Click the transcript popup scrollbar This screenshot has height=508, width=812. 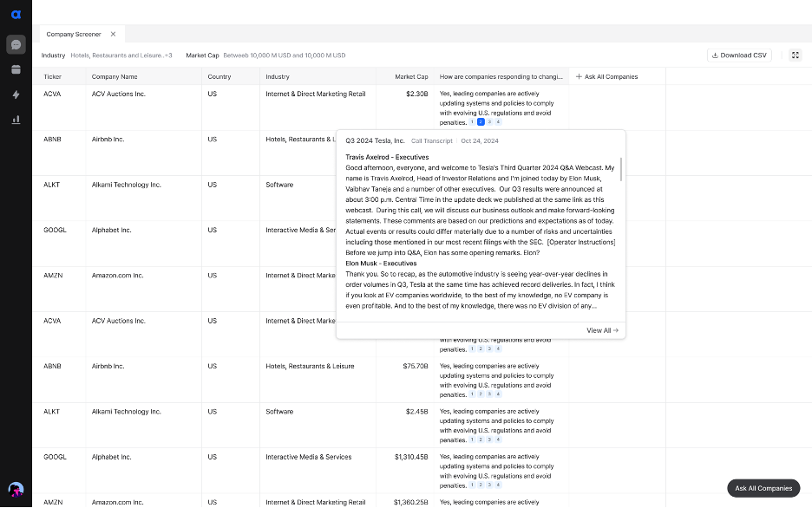click(620, 169)
